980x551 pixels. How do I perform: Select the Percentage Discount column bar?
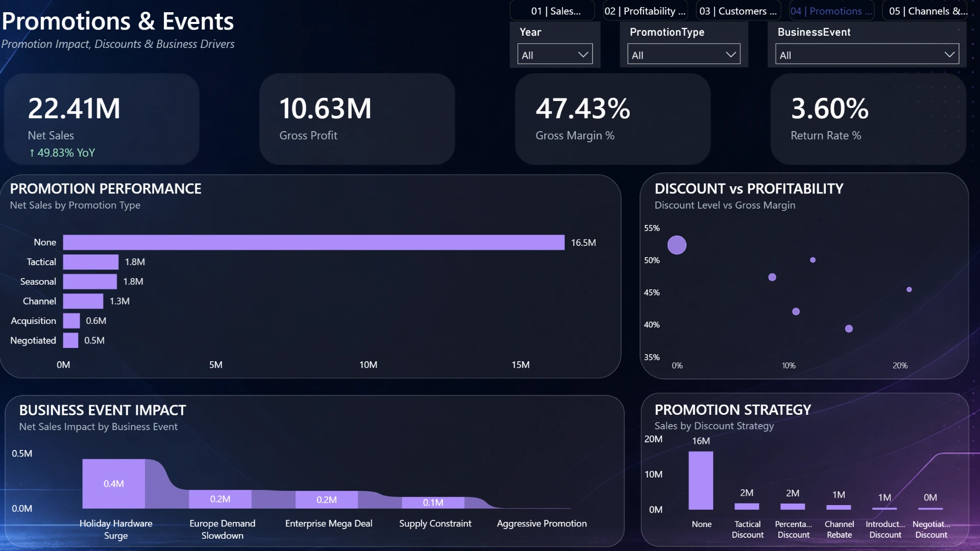(793, 507)
